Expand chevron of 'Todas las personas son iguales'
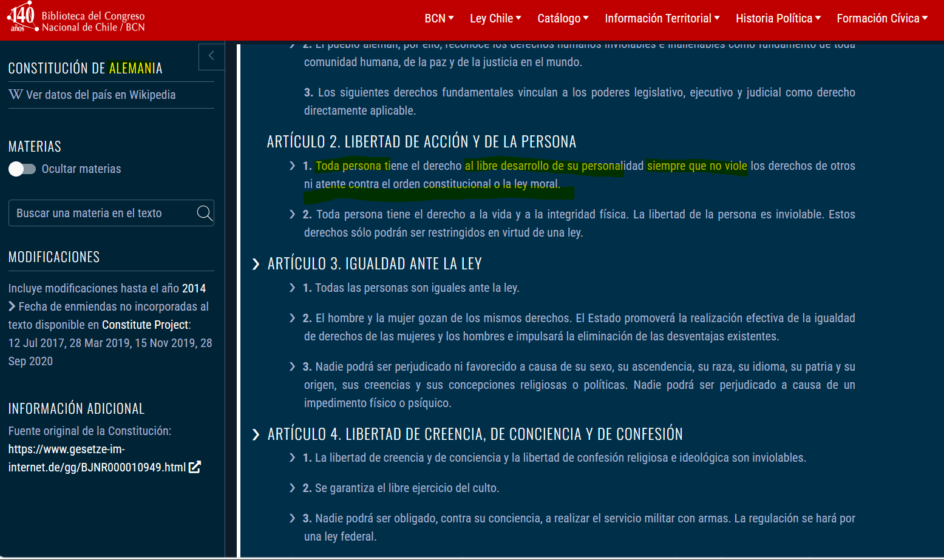The height and width of the screenshot is (560, 944). 293,288
